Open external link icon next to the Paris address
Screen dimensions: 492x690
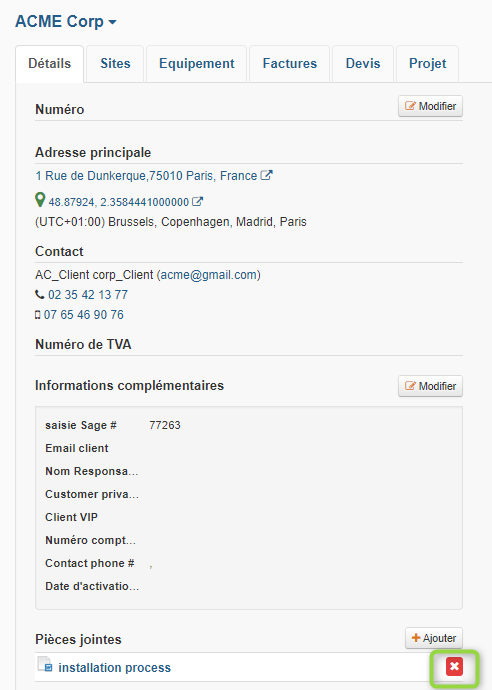coord(266,175)
